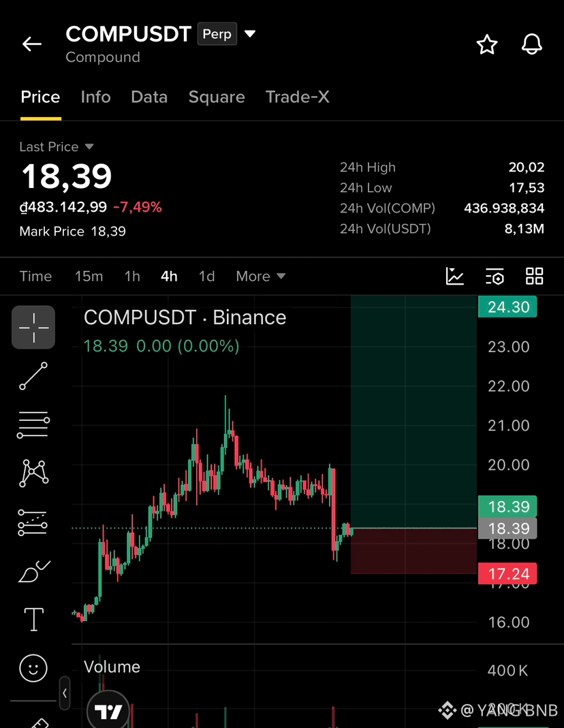
Task: Select the ruler measure tool
Action: [x=40, y=723]
